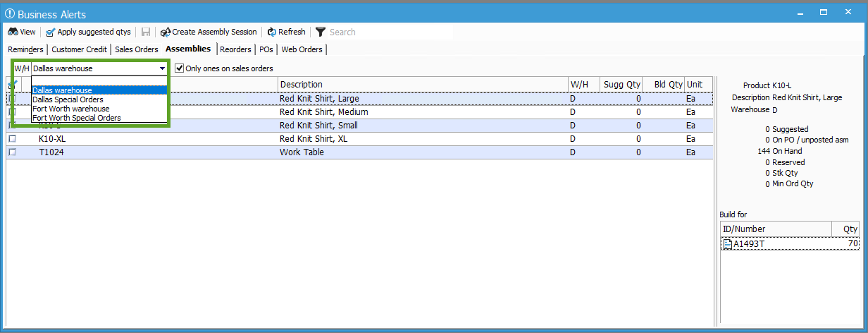
Task: Click the Apply suggested qtys icon
Action: (51, 32)
